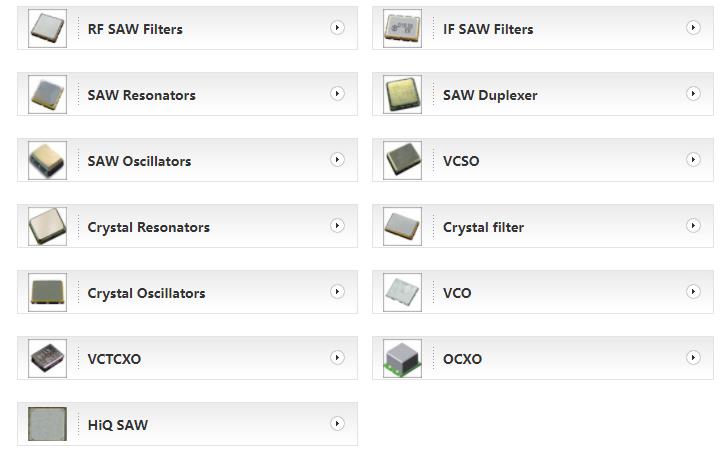This screenshot has height=453, width=728.
Task: Expand the Crystal Oscillators arrow
Action: coord(337,292)
